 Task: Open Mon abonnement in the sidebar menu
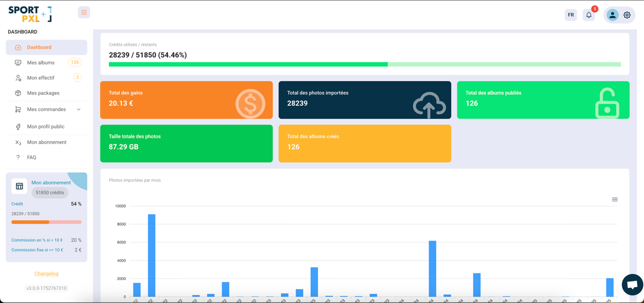[x=46, y=142]
